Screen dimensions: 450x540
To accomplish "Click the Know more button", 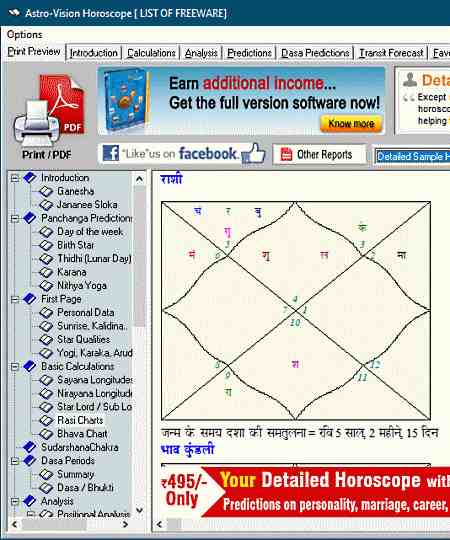I will (351, 123).
